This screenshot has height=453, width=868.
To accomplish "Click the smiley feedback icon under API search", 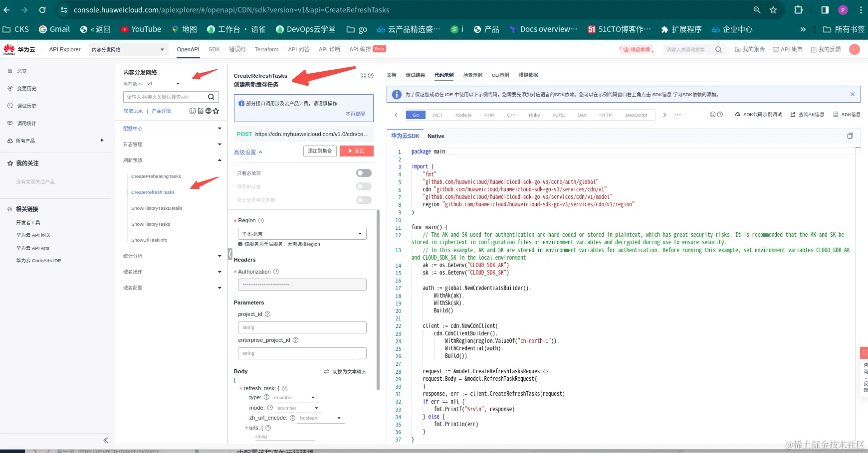I will [193, 111].
